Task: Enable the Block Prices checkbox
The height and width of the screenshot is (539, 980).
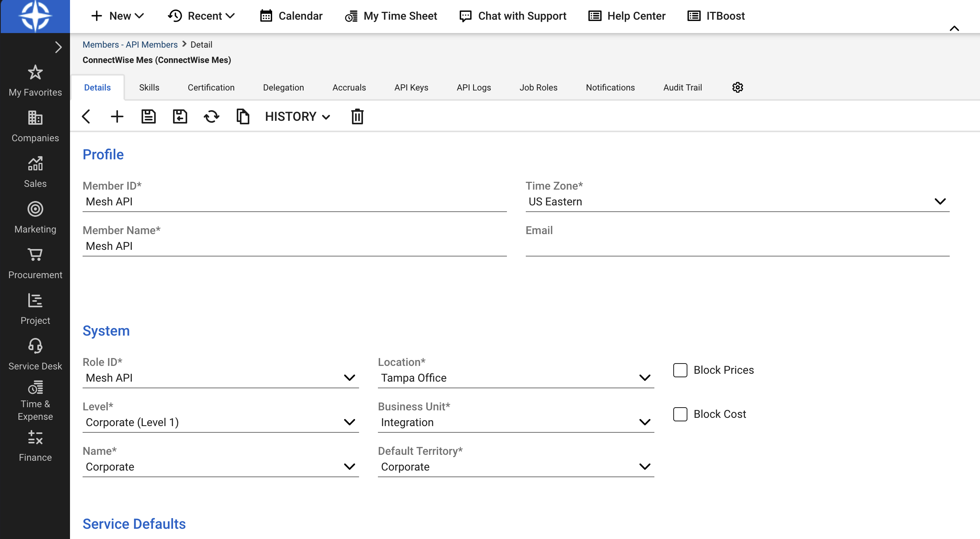Action: point(680,370)
